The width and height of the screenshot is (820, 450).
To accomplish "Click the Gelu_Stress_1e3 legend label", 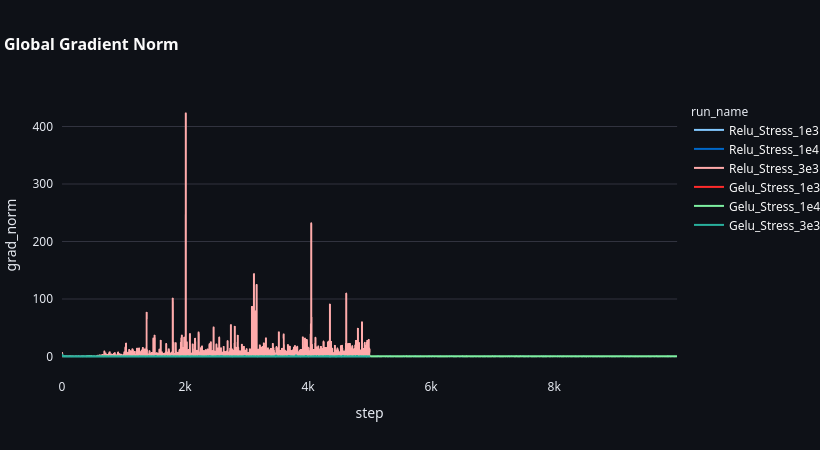I will click(x=773, y=187).
